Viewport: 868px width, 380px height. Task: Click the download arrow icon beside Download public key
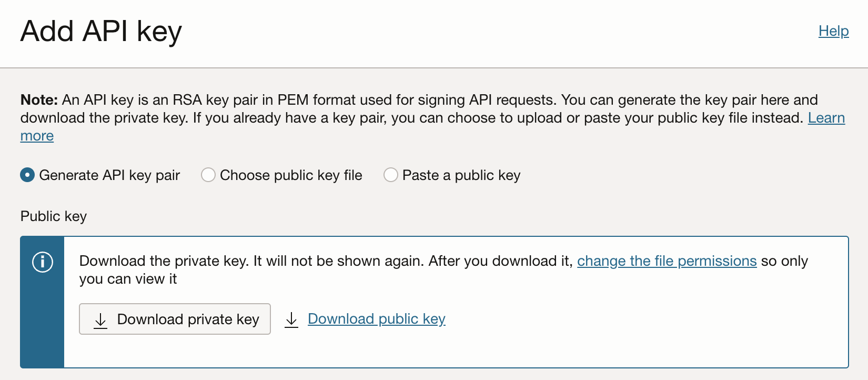291,319
